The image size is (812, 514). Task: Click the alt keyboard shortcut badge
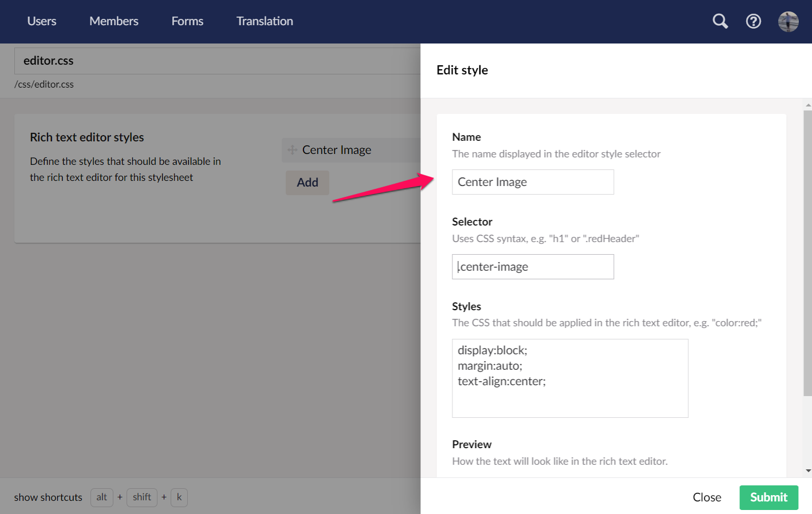(x=101, y=497)
